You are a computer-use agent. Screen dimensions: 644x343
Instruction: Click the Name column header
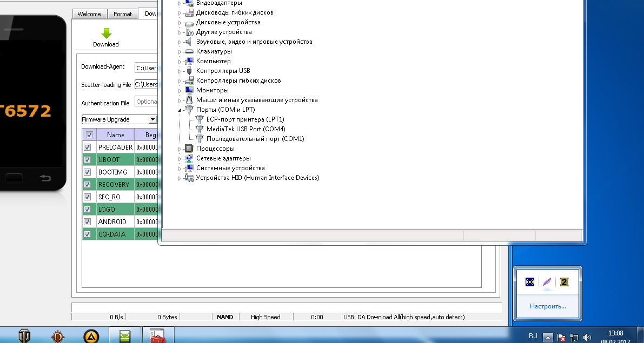[x=115, y=134]
